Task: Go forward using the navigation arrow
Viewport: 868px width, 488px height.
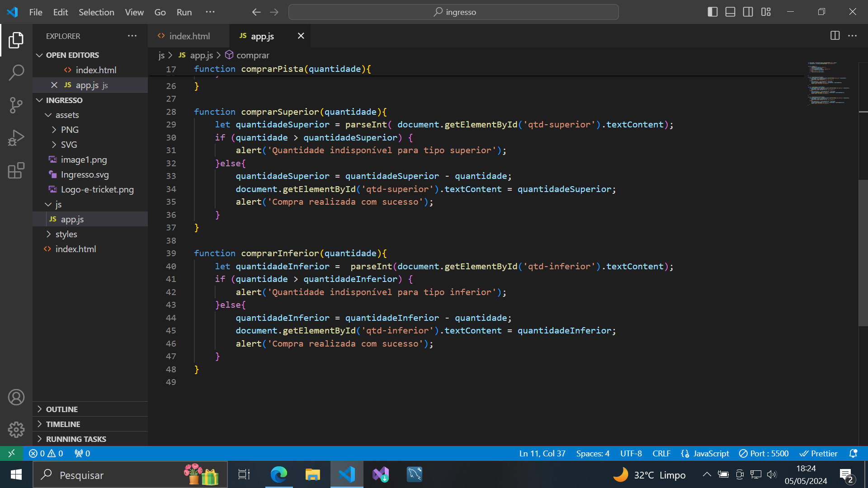Action: [x=274, y=12]
